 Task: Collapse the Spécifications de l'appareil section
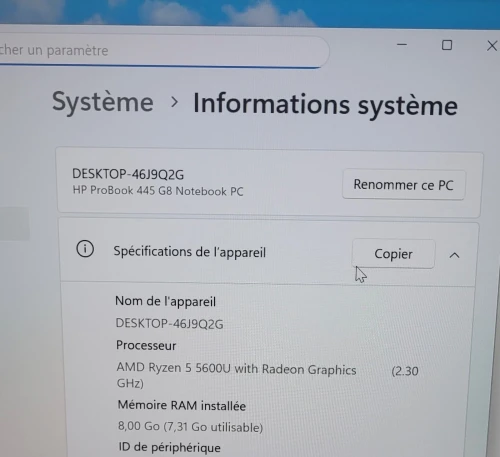click(454, 255)
